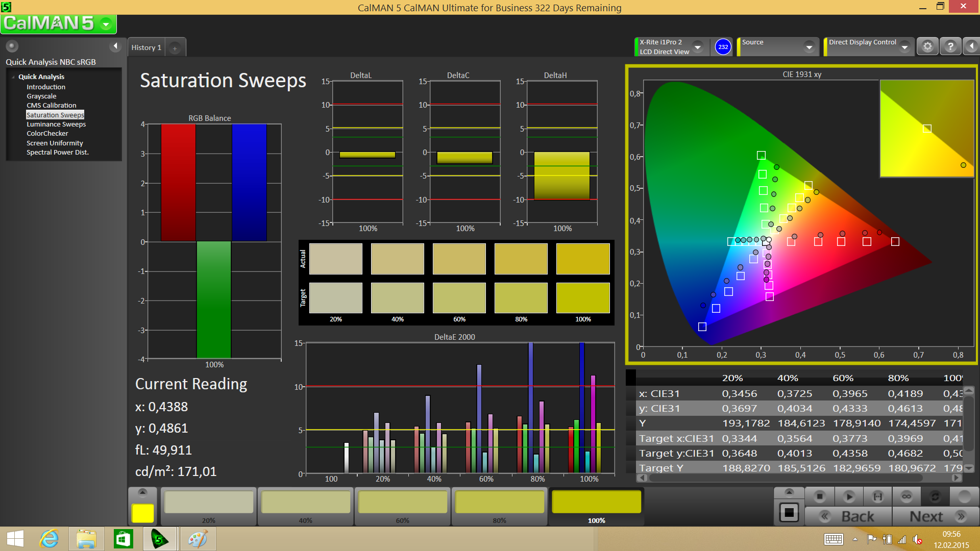Screen dimensions: 980x551
Task: Click the help question mark icon
Action: pyautogui.click(x=950, y=46)
